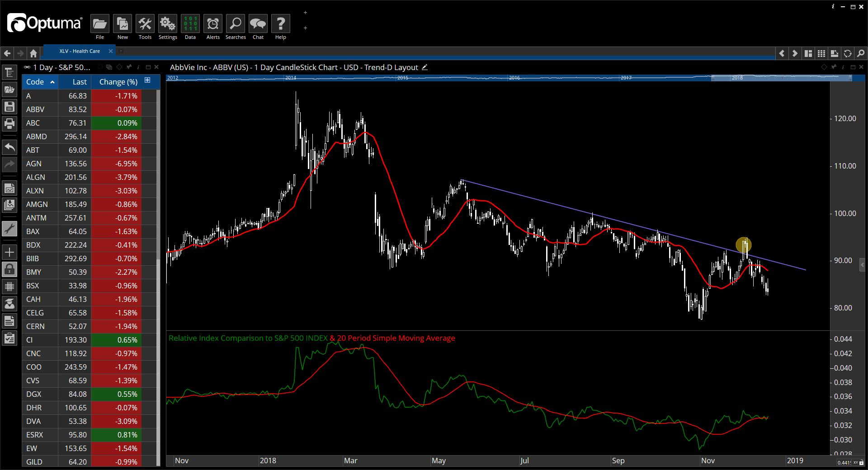Click the Save floppy disk icon
The image size is (868, 470).
9,107
